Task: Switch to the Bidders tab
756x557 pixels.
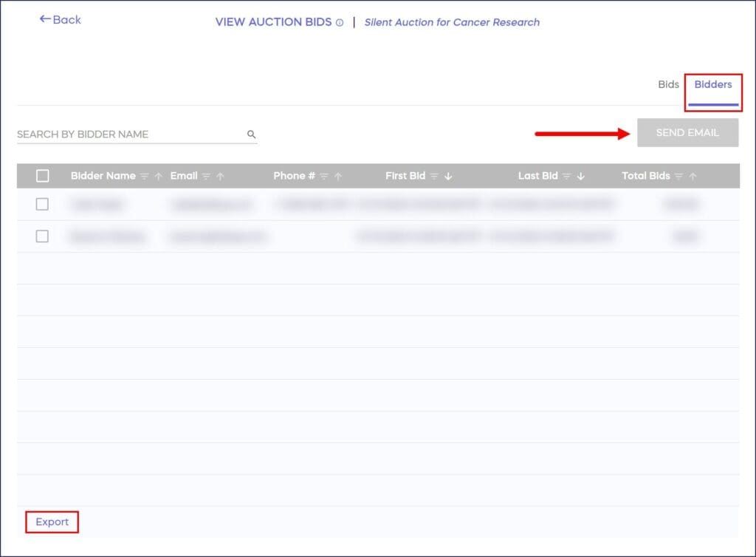Action: click(x=712, y=84)
